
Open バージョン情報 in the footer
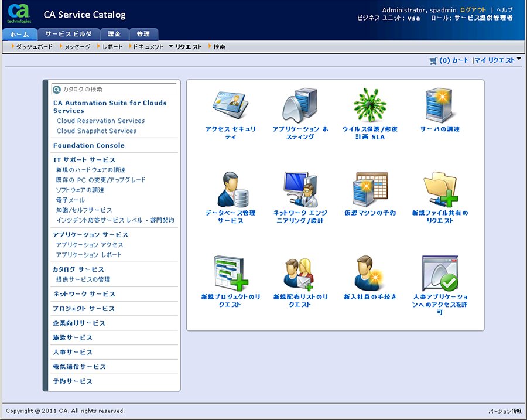coord(505,411)
